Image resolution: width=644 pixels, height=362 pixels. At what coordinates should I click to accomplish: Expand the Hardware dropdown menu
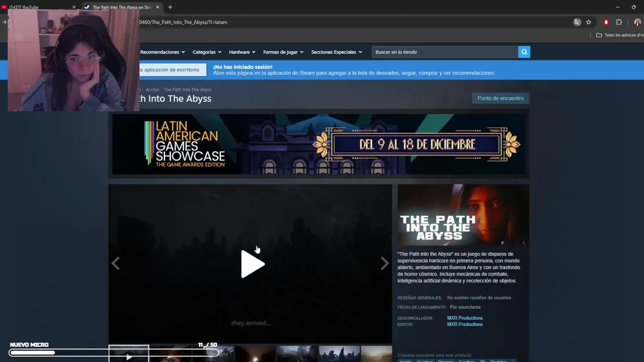(x=242, y=52)
